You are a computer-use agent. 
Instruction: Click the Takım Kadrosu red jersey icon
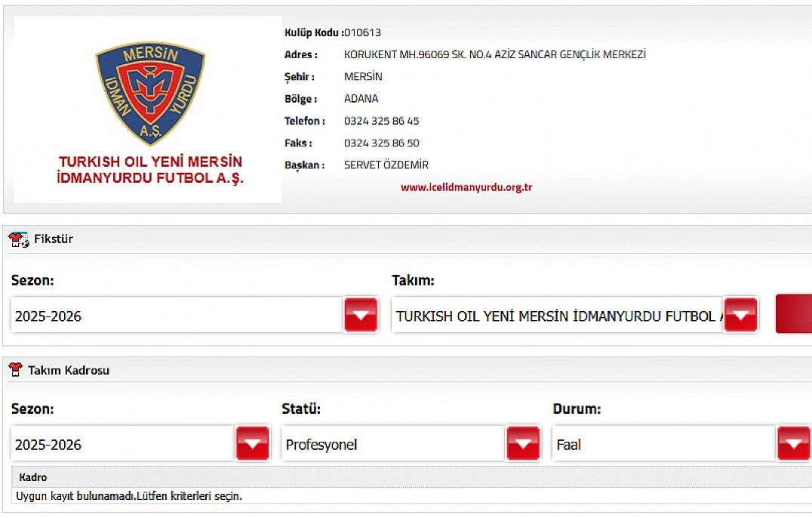tap(16, 370)
